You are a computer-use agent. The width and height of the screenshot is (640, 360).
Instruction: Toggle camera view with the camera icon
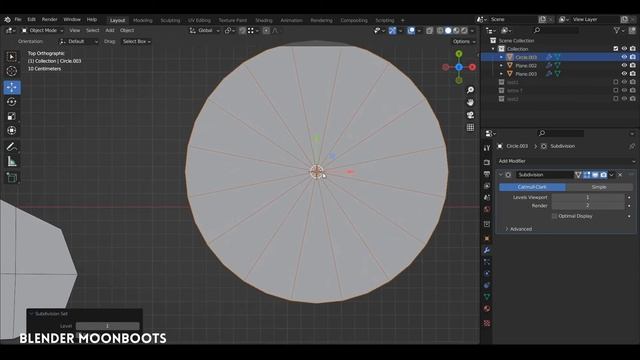[470, 115]
